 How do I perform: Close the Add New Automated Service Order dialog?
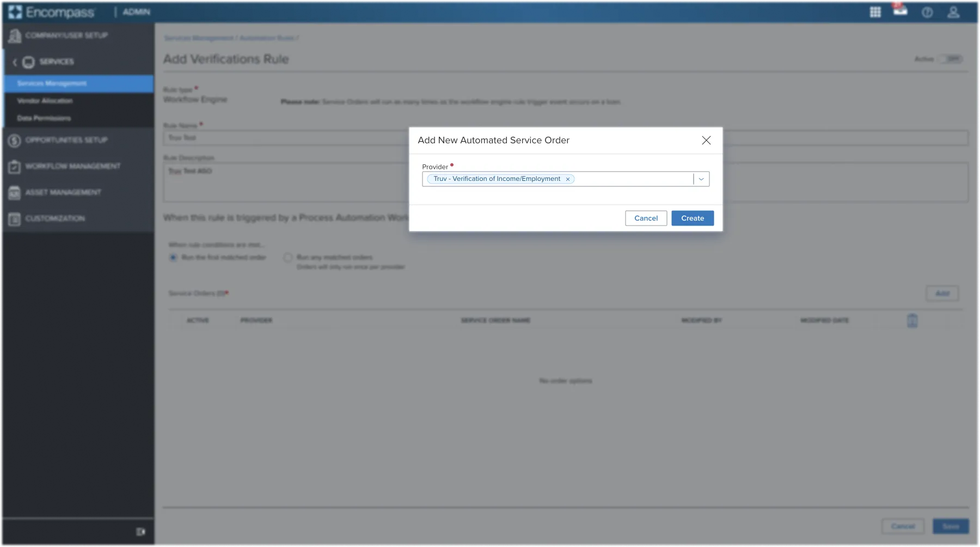coord(706,140)
